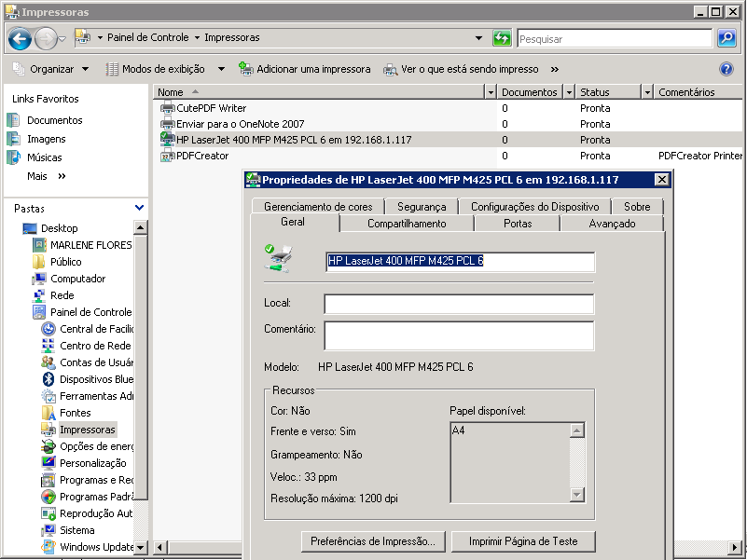Click Preferências de Impressão button

tap(373, 541)
